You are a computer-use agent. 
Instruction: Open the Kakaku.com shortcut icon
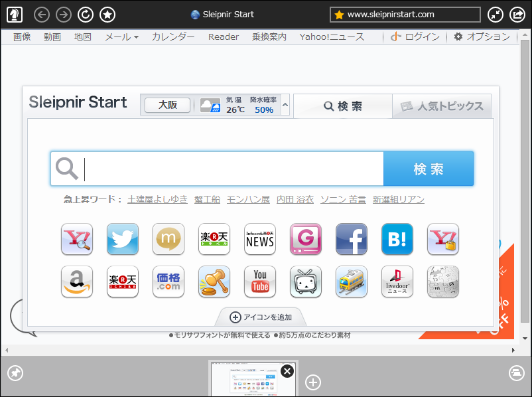(x=168, y=281)
